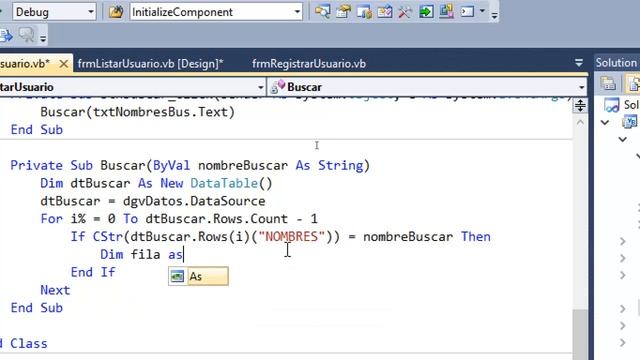This screenshot has width=640, height=360.
Task: Place cursor after 'Dim fila as'
Action: (184, 255)
